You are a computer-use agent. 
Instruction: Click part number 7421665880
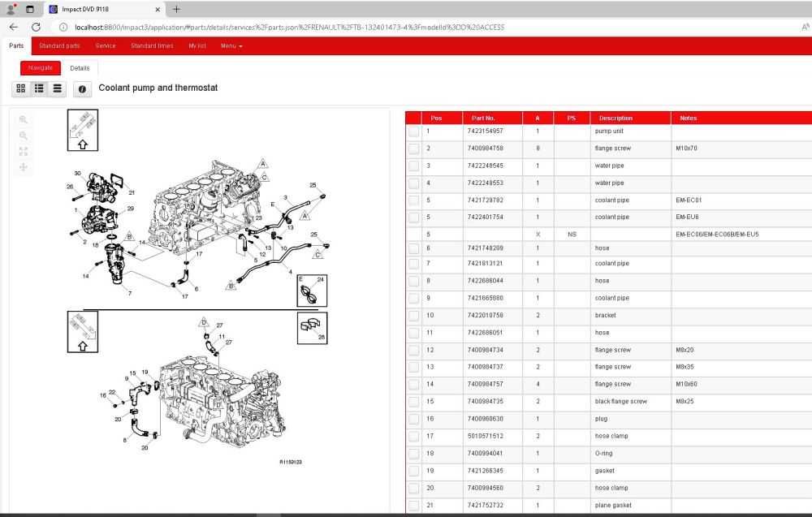[x=486, y=298]
